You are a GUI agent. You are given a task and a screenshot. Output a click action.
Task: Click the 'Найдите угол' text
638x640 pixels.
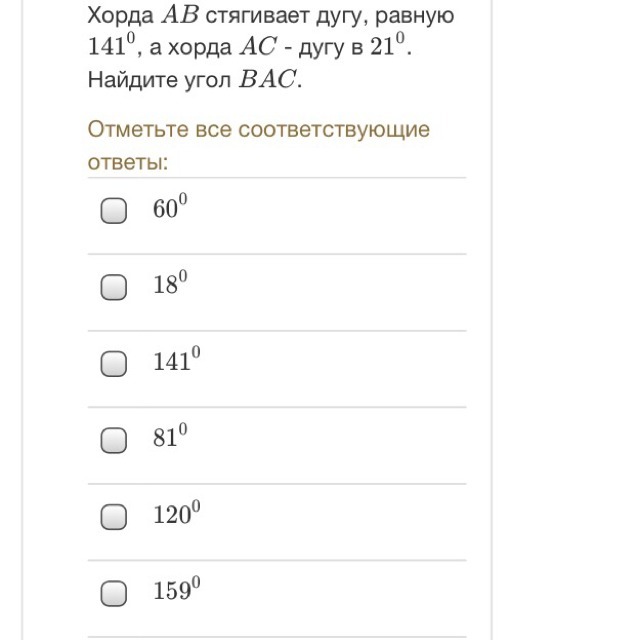(157, 81)
